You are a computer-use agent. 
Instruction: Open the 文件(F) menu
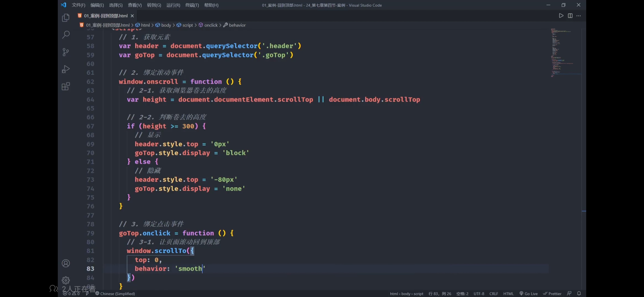tap(78, 5)
